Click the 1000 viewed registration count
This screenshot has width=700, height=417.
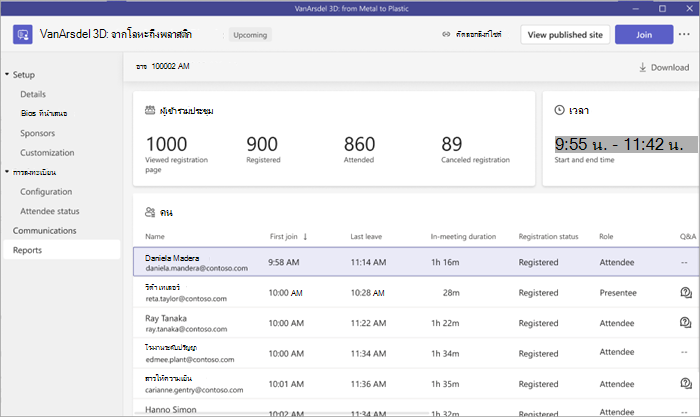point(166,144)
